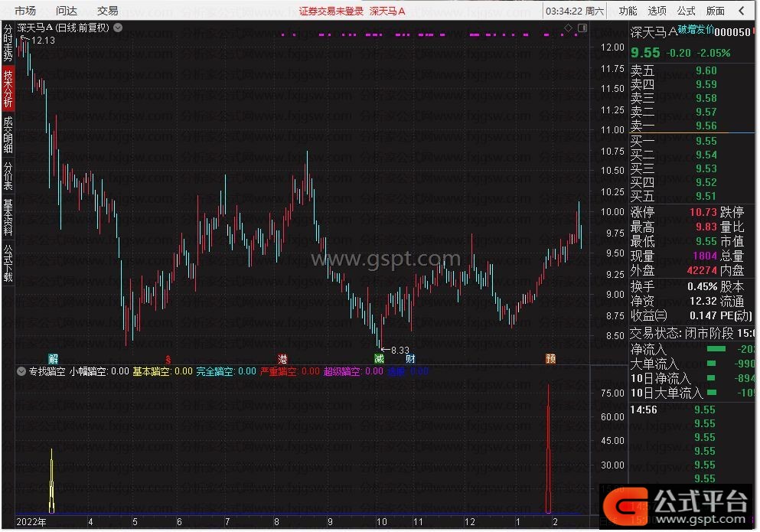Click the 财 event marker icon
The image size is (760, 532).
(410, 359)
